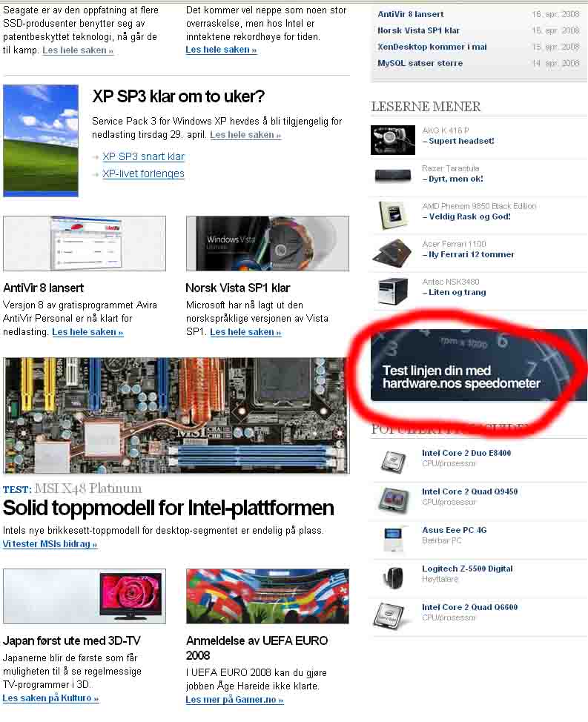
Task: Open 'Norsk Vista SP1 klar' in the news list
Action: [x=418, y=30]
